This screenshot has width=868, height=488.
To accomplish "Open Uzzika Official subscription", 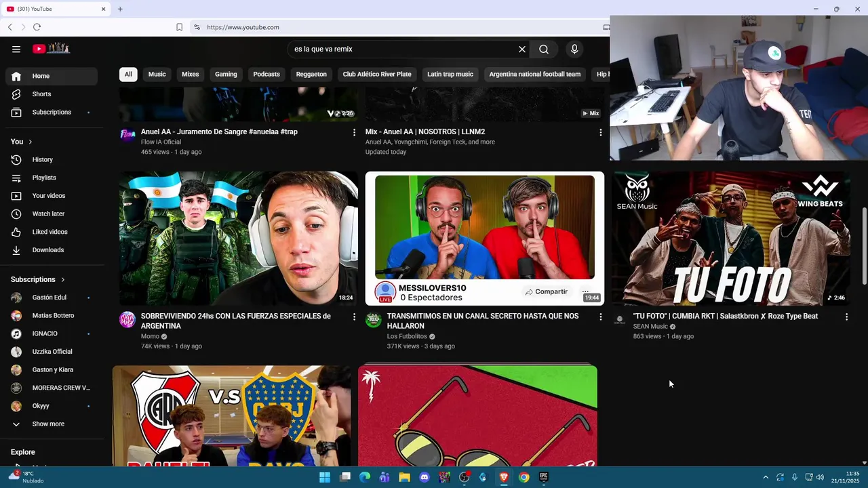I will tap(52, 352).
